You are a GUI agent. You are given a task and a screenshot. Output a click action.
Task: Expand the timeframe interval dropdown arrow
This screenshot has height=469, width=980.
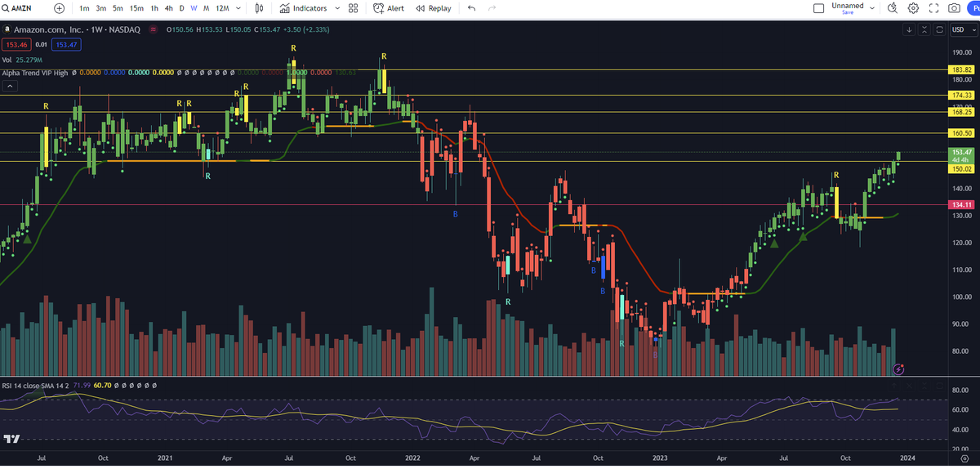(x=238, y=8)
